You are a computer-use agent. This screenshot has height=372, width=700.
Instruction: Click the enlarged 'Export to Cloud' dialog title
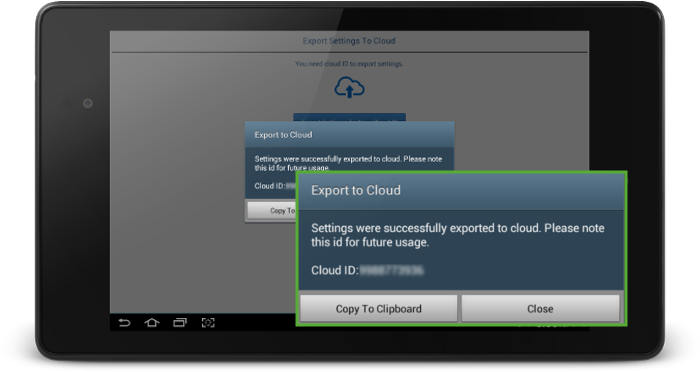[356, 190]
